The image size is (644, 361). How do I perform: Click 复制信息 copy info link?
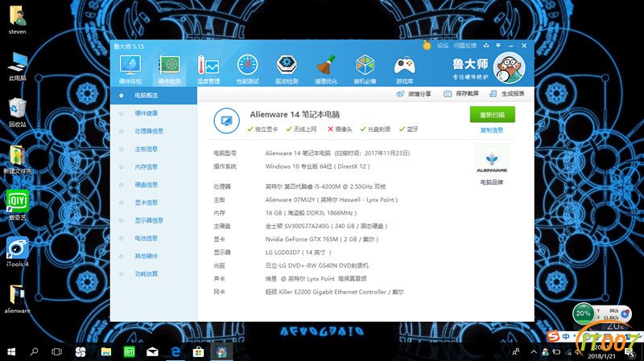pos(492,130)
